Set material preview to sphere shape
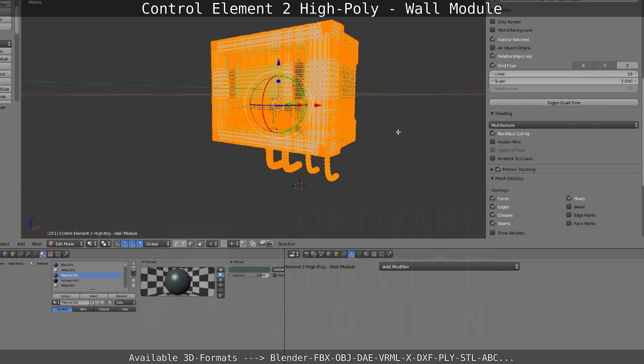The width and height of the screenshot is (644, 364). [x=220, y=275]
